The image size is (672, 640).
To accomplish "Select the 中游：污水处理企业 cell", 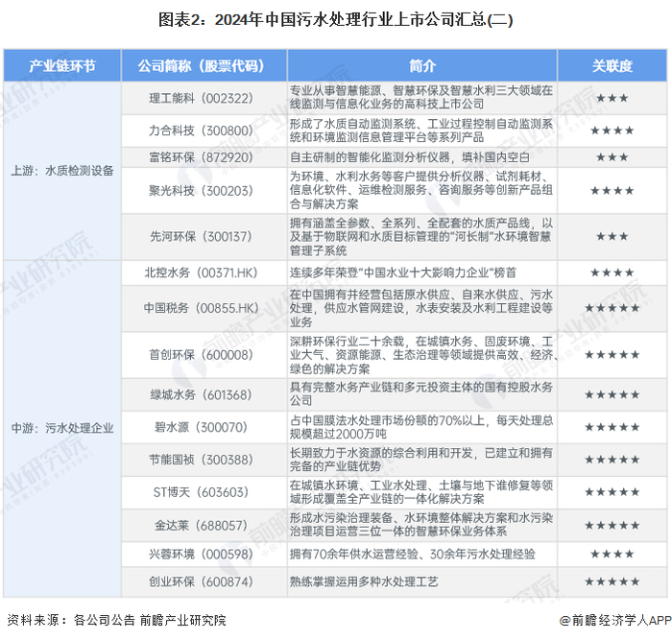I will pyautogui.click(x=62, y=428).
